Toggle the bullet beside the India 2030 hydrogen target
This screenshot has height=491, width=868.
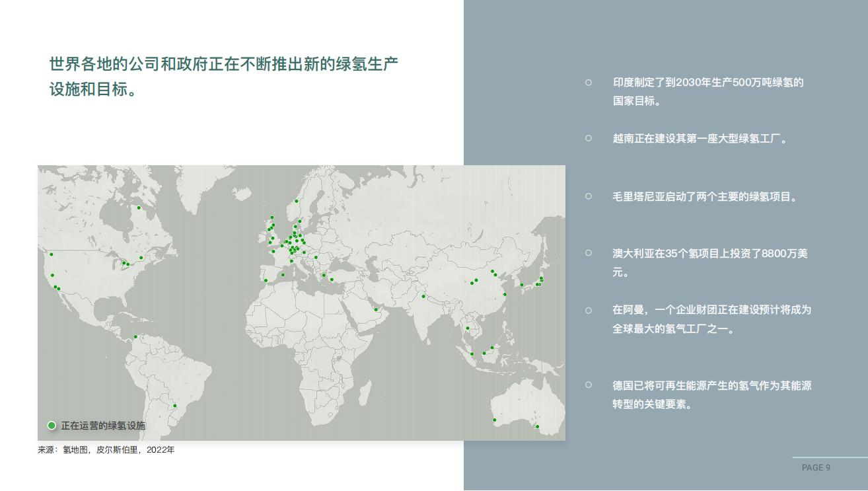(587, 83)
